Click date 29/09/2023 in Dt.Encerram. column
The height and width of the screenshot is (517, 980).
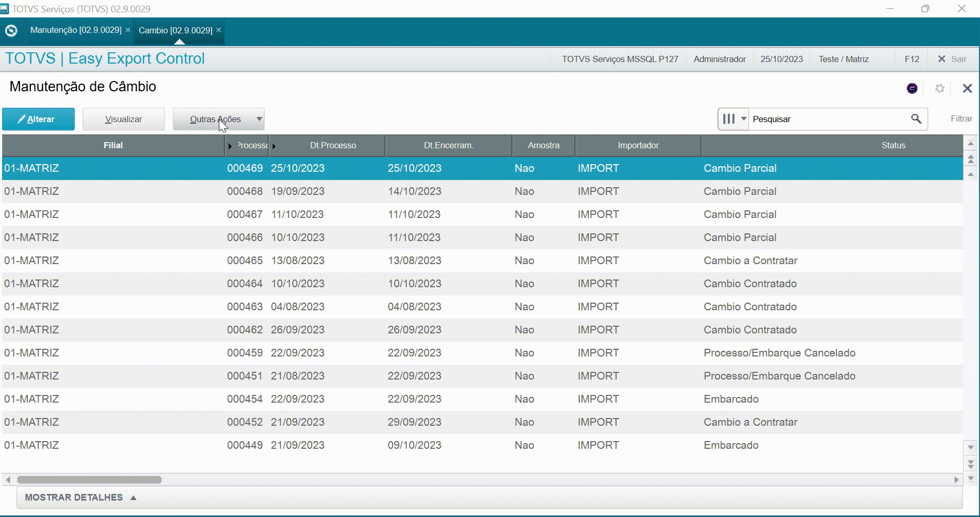pos(414,422)
